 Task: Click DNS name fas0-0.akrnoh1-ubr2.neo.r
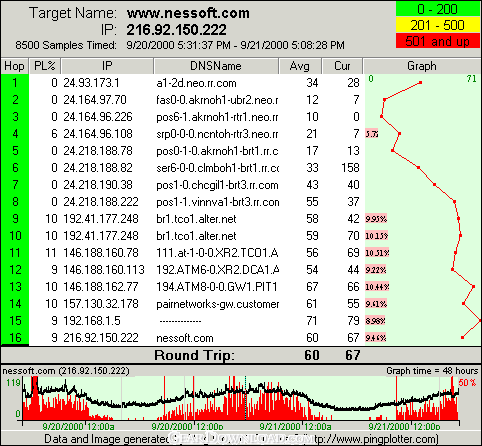[x=217, y=100]
